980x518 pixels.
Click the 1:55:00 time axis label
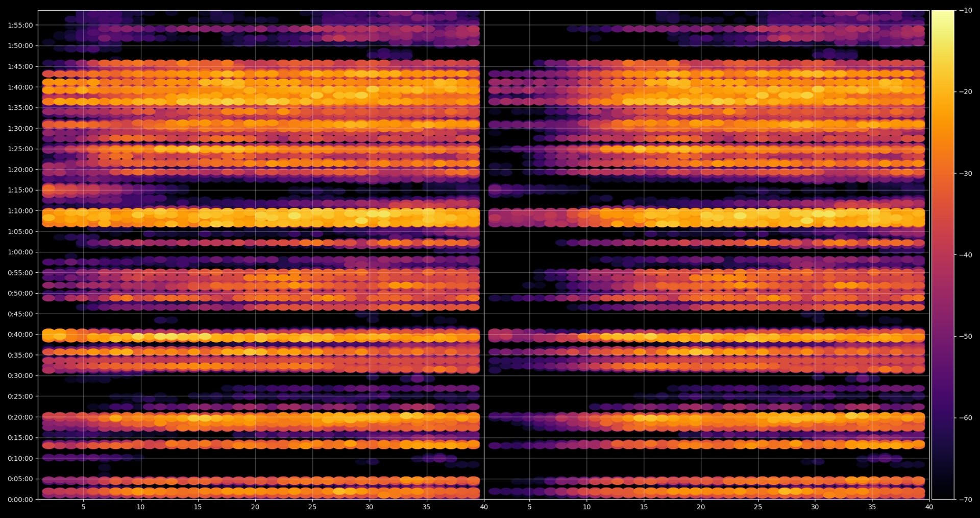tap(20, 25)
